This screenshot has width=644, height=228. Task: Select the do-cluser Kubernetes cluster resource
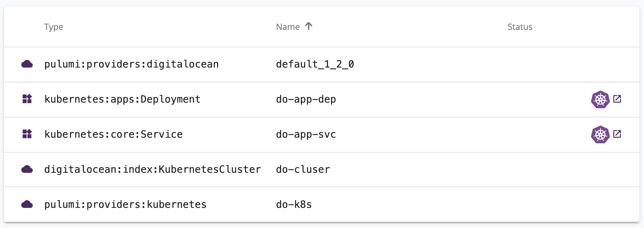[302, 169]
